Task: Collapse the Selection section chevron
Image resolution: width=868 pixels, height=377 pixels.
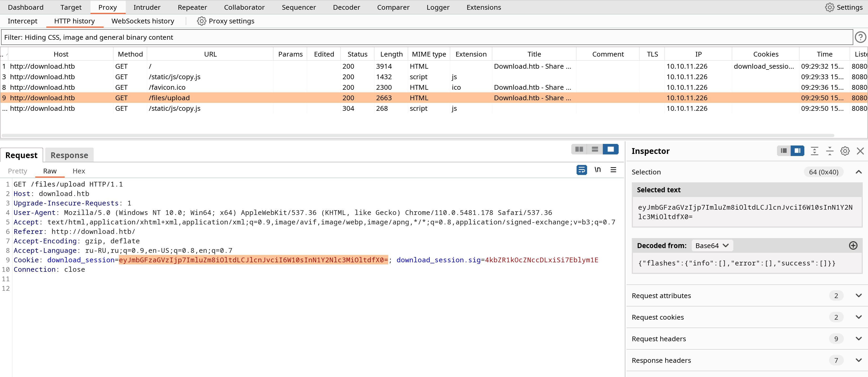Action: (x=859, y=172)
